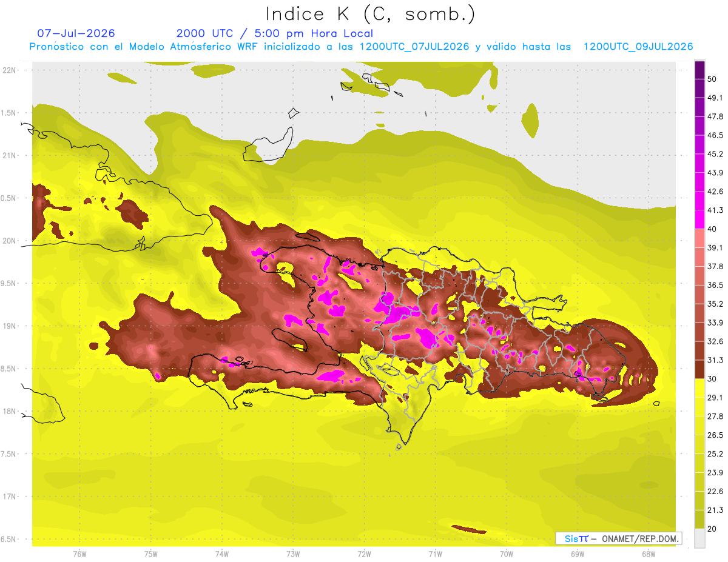Click the "40" color scale value
Screen dimensions: 728x562
(x=712, y=229)
